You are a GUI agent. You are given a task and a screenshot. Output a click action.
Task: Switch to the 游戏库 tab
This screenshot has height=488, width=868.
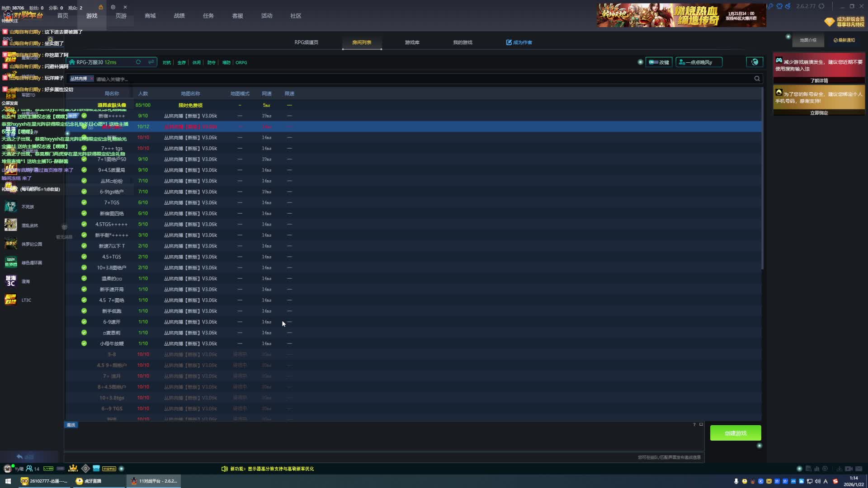(412, 42)
